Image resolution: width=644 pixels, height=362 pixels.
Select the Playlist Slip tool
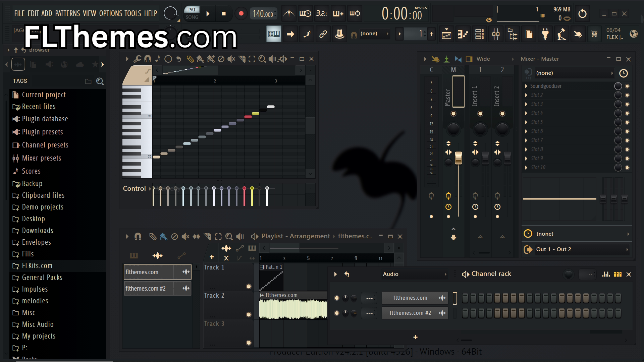[x=197, y=237]
